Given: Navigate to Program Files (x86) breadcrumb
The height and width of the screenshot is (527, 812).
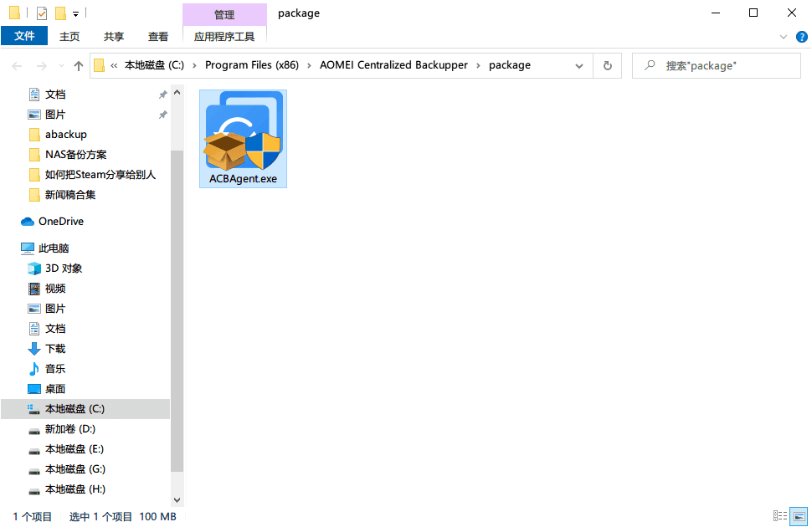Looking at the screenshot, I should click(x=252, y=65).
